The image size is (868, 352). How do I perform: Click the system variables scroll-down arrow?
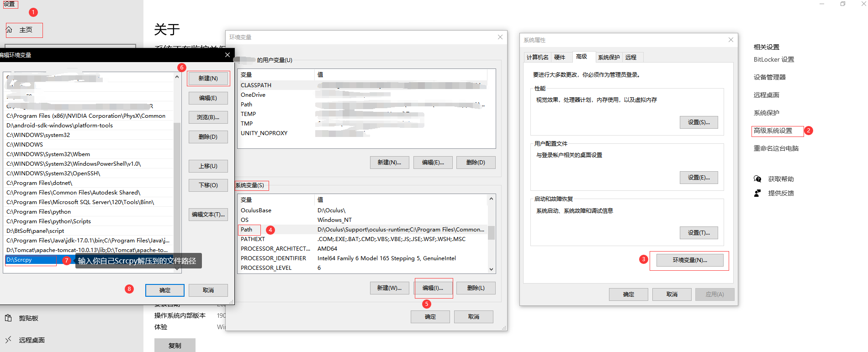(x=491, y=269)
